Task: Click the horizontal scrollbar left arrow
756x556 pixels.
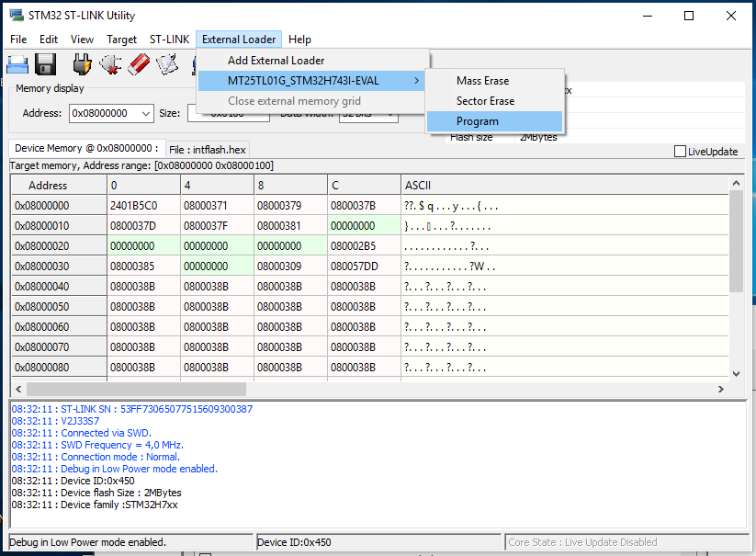Action: click(18, 389)
